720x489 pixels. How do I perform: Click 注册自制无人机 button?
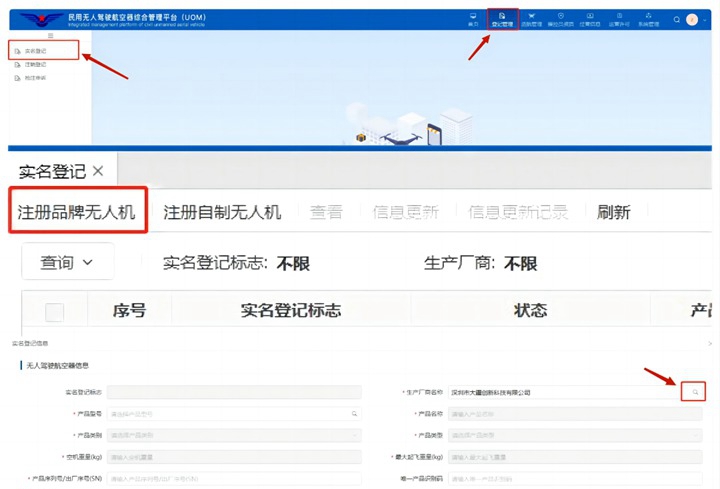tap(222, 212)
